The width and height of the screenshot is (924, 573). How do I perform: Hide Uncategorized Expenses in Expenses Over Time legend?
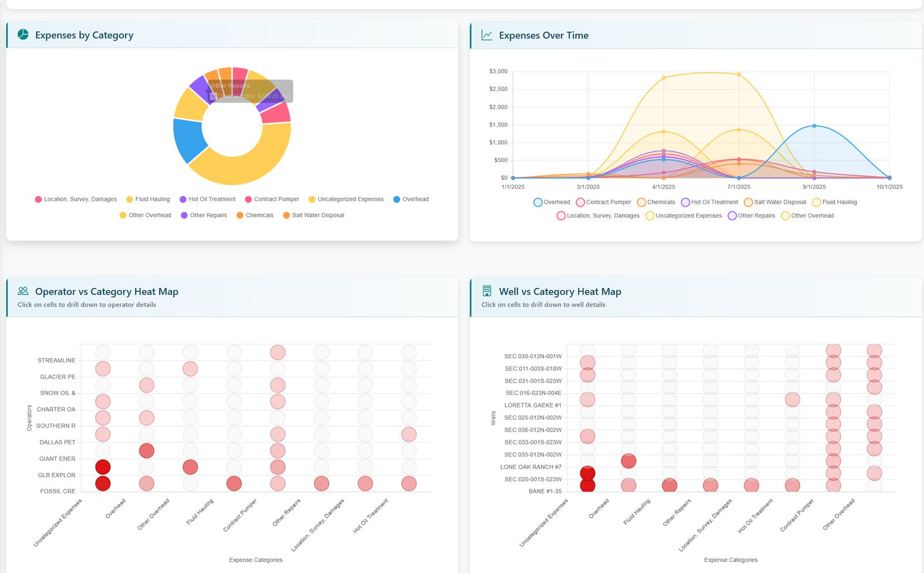point(684,216)
